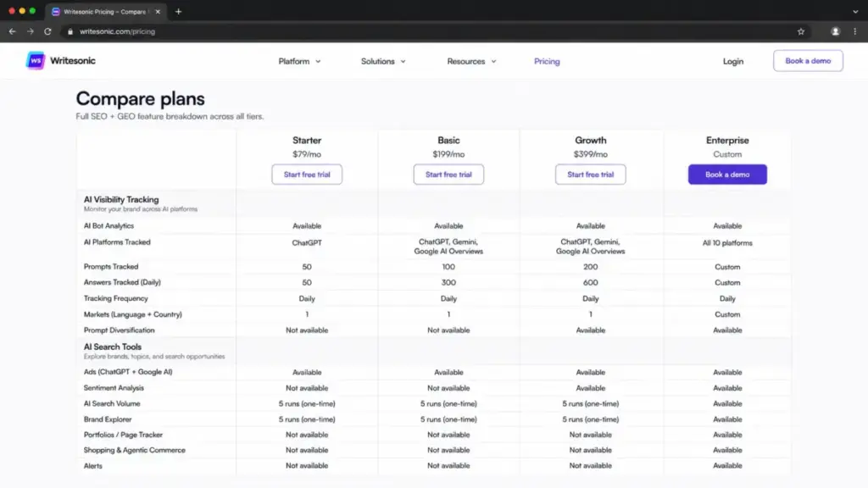Screen dimensions: 868x488
Task: Click the Sentiment Analysis row label
Action: tap(114, 388)
